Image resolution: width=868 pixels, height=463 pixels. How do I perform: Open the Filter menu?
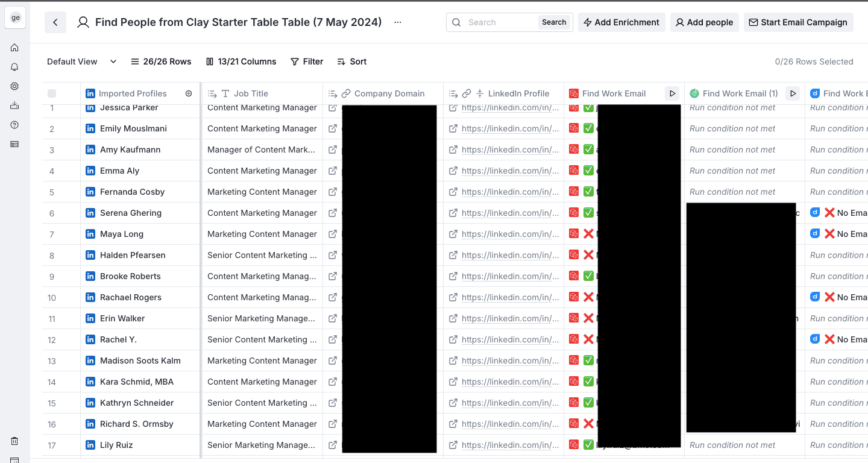[307, 61]
